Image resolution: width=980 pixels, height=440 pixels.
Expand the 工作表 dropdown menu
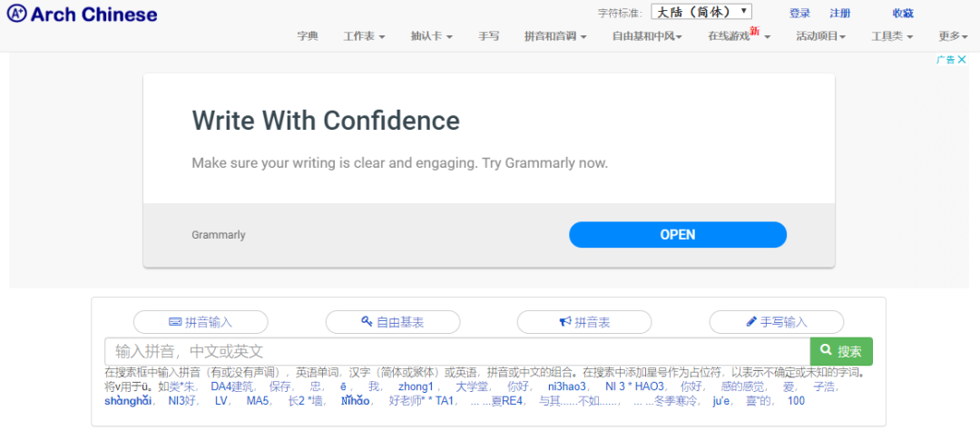(365, 36)
